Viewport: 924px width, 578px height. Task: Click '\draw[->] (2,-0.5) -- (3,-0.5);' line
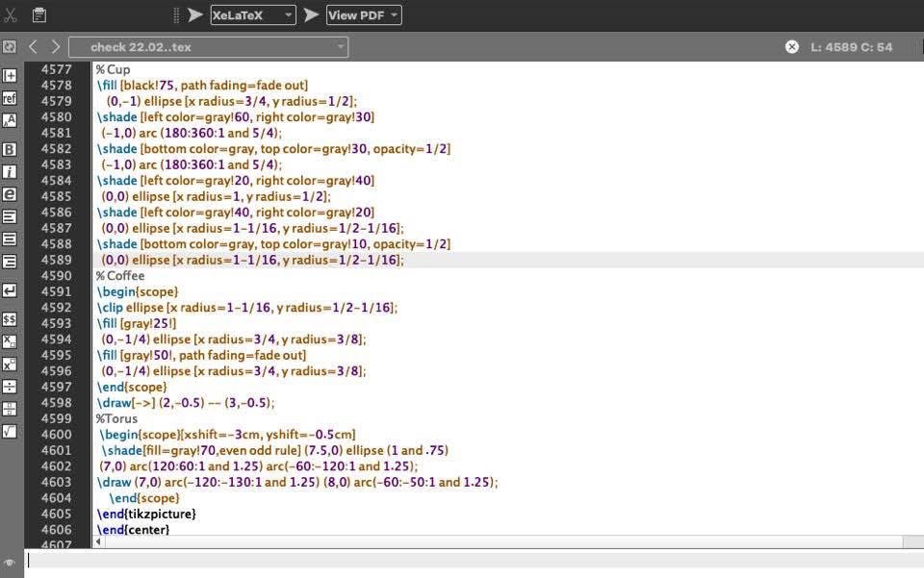(186, 403)
